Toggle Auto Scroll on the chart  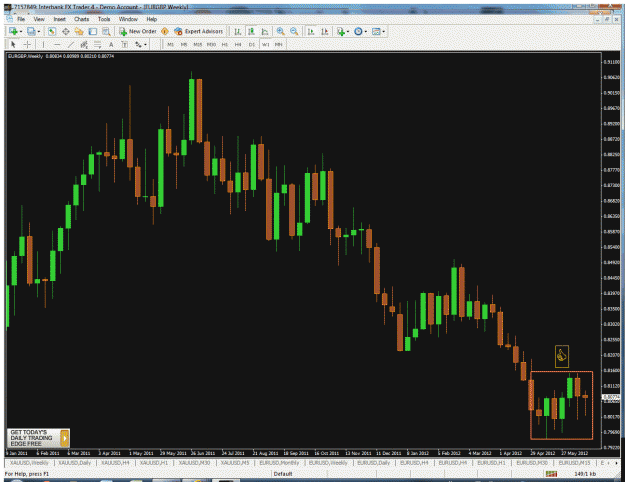pyautogui.click(x=311, y=31)
